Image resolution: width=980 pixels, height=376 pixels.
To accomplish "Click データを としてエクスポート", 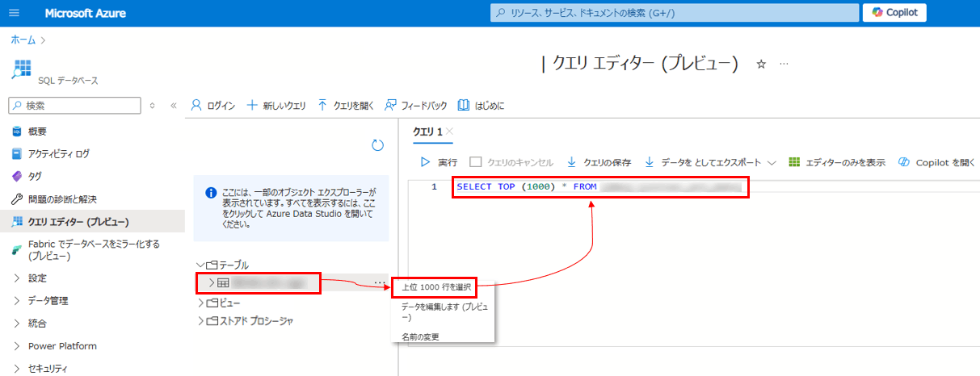I will (x=704, y=162).
